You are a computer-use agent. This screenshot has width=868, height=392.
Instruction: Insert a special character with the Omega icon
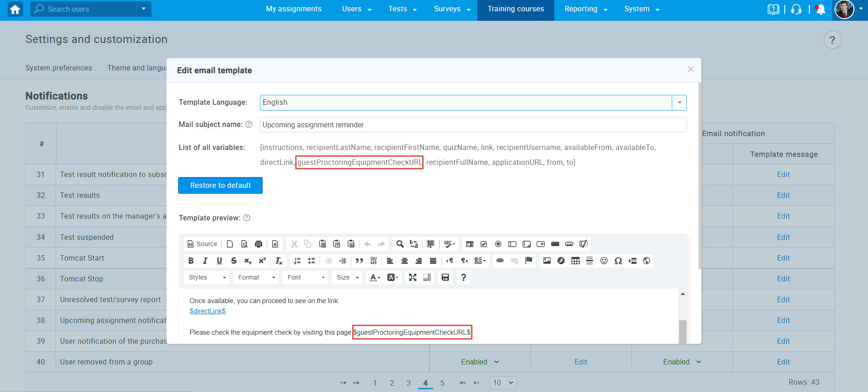coord(618,261)
